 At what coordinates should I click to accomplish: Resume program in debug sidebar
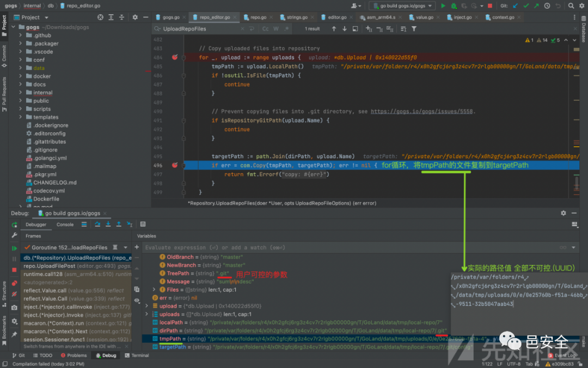pyautogui.click(x=14, y=248)
